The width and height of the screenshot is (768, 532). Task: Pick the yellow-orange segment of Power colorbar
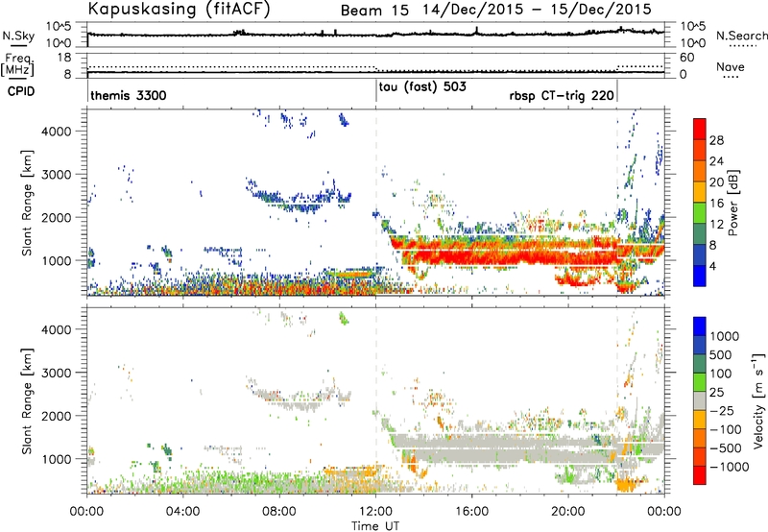tap(700, 192)
